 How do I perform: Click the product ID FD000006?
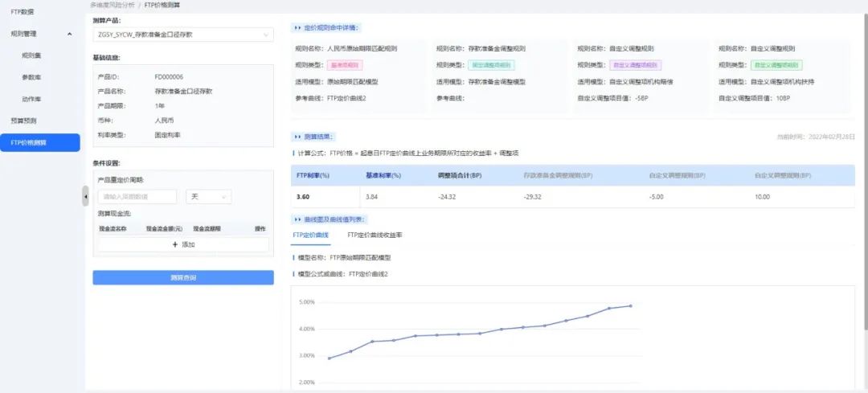169,77
